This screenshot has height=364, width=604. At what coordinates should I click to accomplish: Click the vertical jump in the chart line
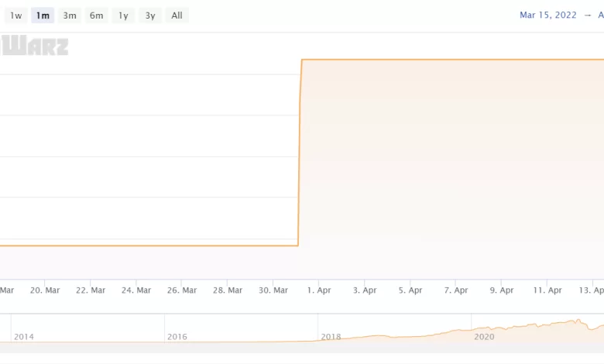300,155
